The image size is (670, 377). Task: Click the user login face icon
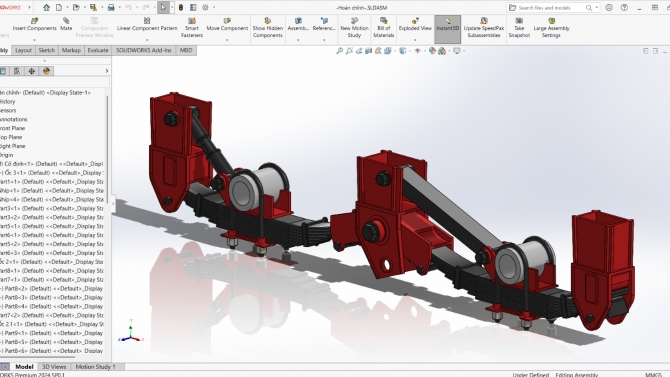pyautogui.click(x=609, y=7)
